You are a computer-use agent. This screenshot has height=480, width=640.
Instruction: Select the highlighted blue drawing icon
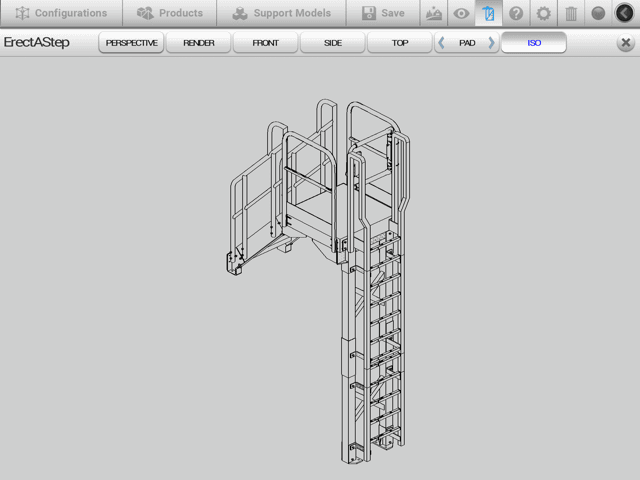pyautogui.click(x=488, y=13)
